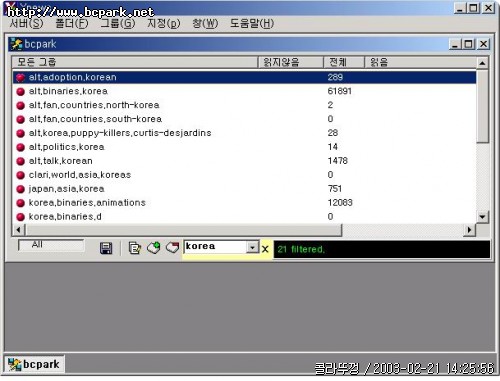Click the unsubscribe icon with red mark

[x=172, y=248]
